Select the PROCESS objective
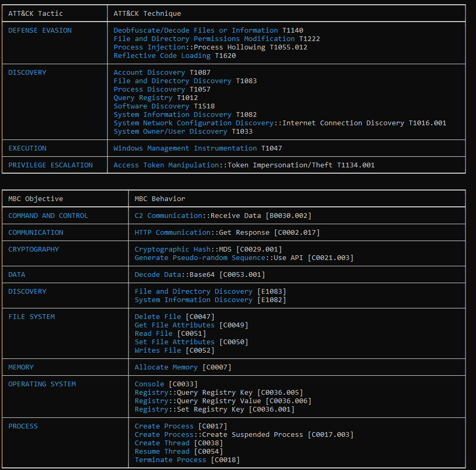The height and width of the screenshot is (470, 476). coord(23,426)
